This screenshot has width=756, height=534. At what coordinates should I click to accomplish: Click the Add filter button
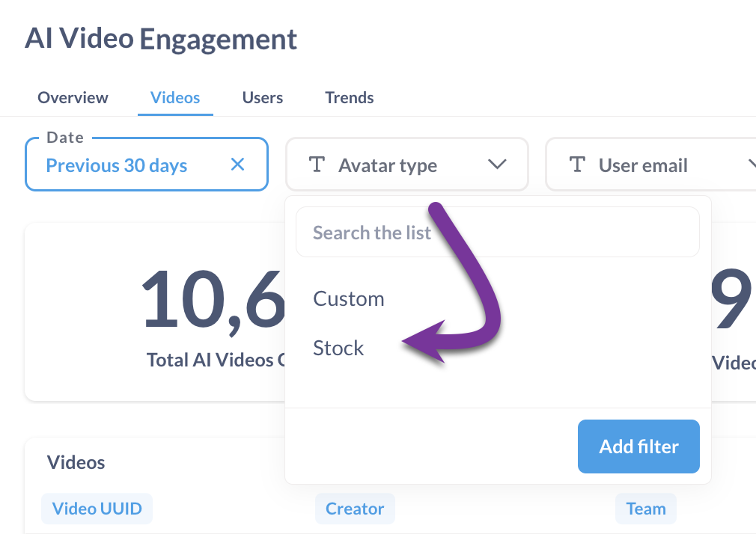638,446
